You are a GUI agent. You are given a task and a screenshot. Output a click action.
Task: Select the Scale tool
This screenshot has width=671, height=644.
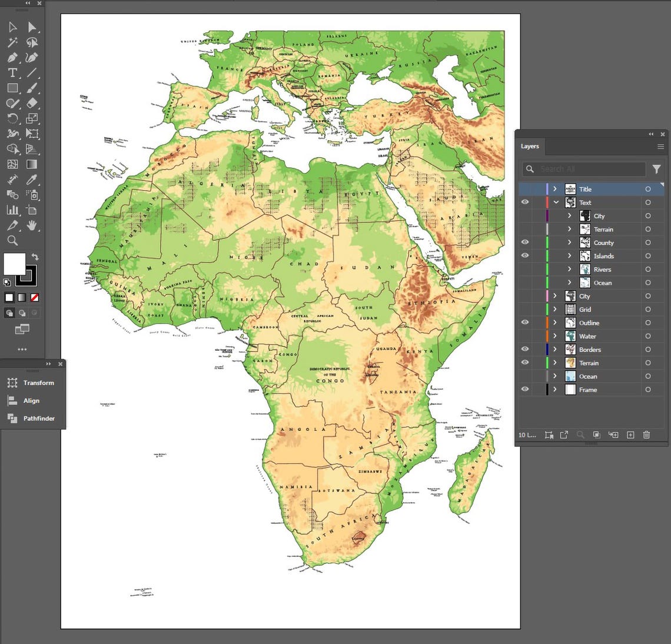(32, 118)
